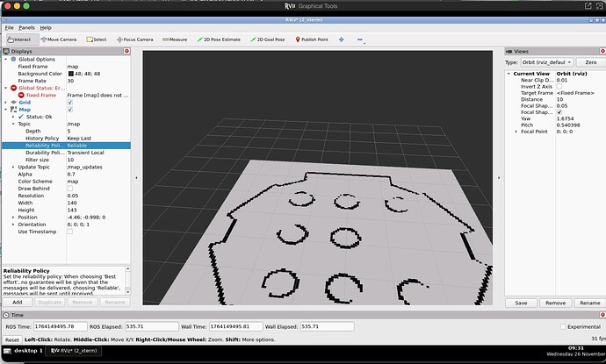Expand the Update Topic tree item
Image resolution: width=606 pixels, height=364 pixels.
pyautogui.click(x=13, y=167)
